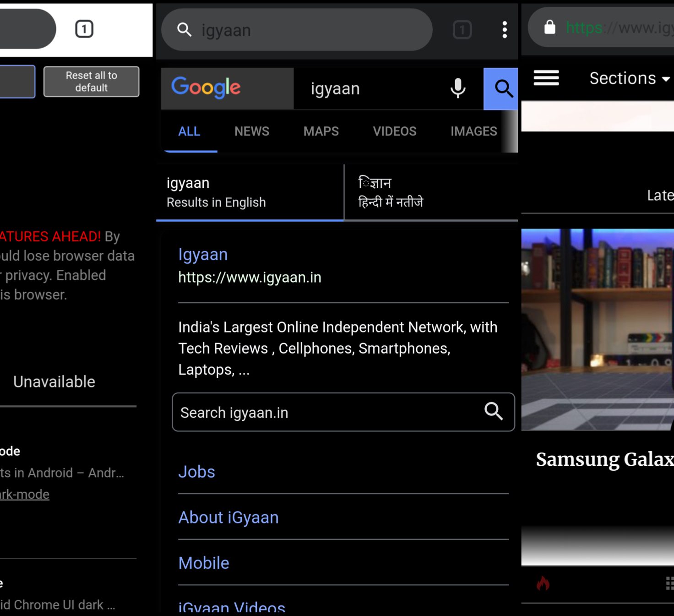Switch to the NEWS tab

pyautogui.click(x=251, y=131)
